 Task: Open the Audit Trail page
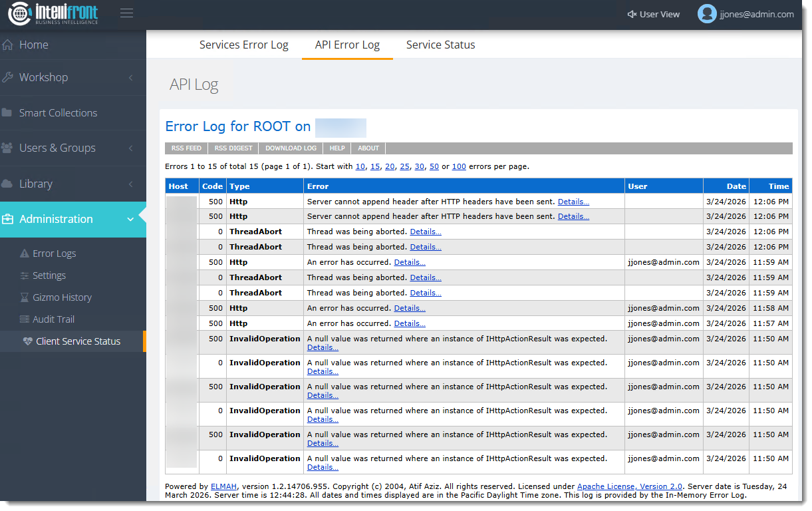(53, 319)
